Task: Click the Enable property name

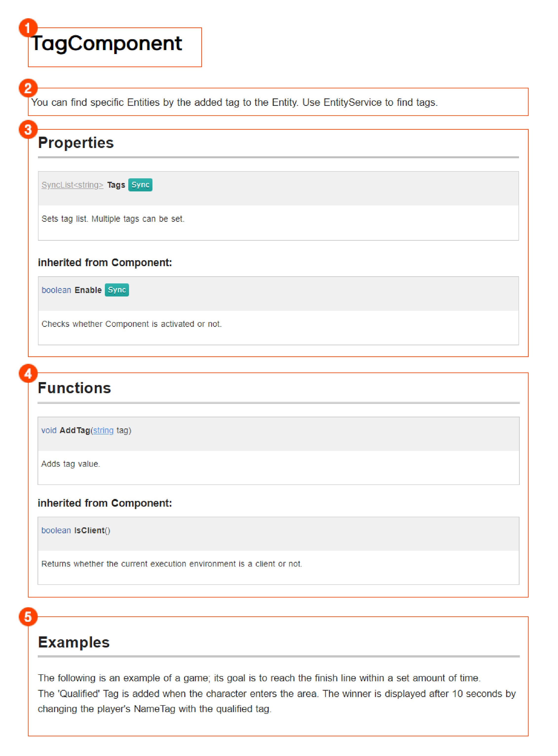Action: [88, 290]
